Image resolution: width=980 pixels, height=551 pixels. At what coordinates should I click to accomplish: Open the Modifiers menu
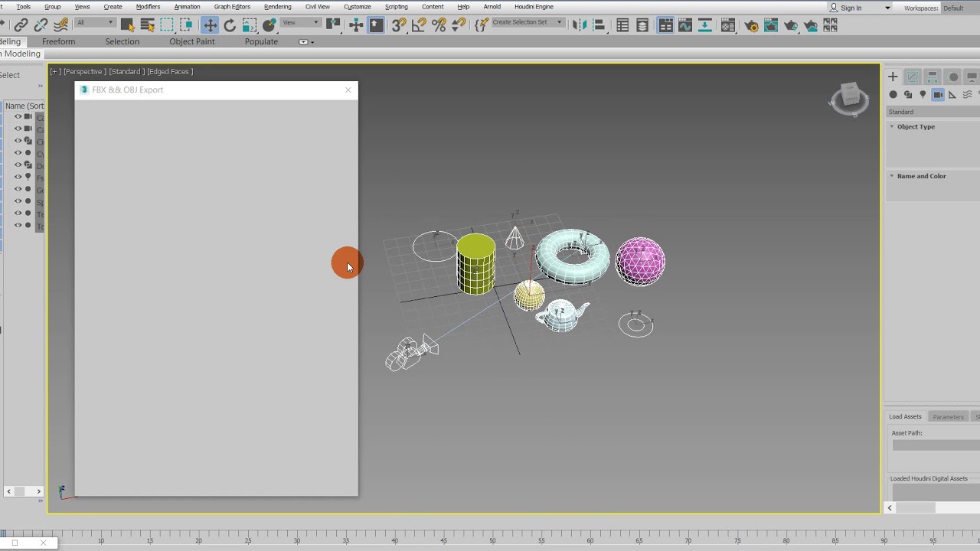[x=148, y=7]
